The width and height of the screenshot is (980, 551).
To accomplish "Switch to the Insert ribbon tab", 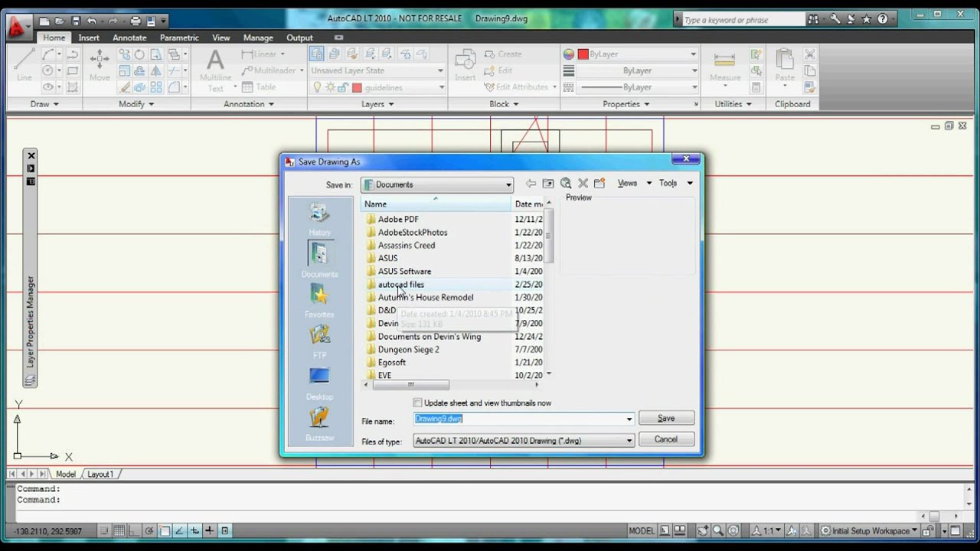I will 89,37.
